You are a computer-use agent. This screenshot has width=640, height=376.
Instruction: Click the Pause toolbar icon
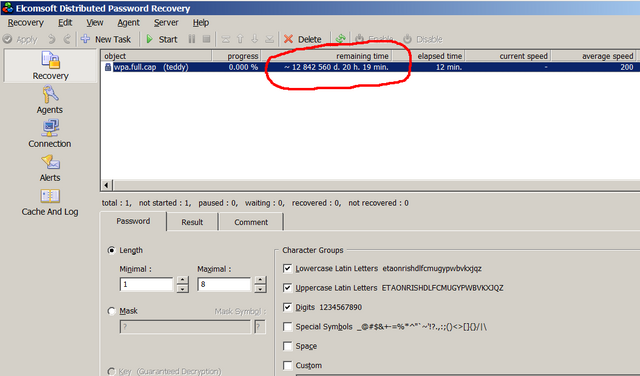[191, 39]
